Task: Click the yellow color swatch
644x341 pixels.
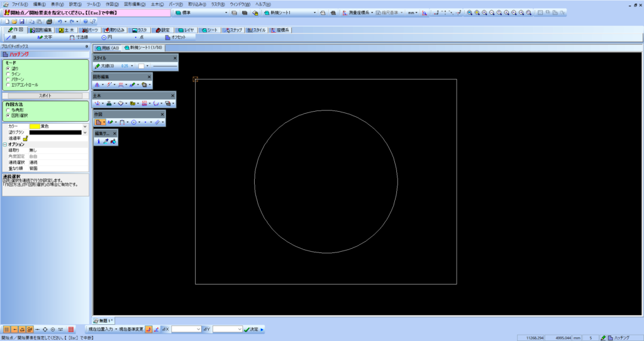Action: pyautogui.click(x=34, y=126)
